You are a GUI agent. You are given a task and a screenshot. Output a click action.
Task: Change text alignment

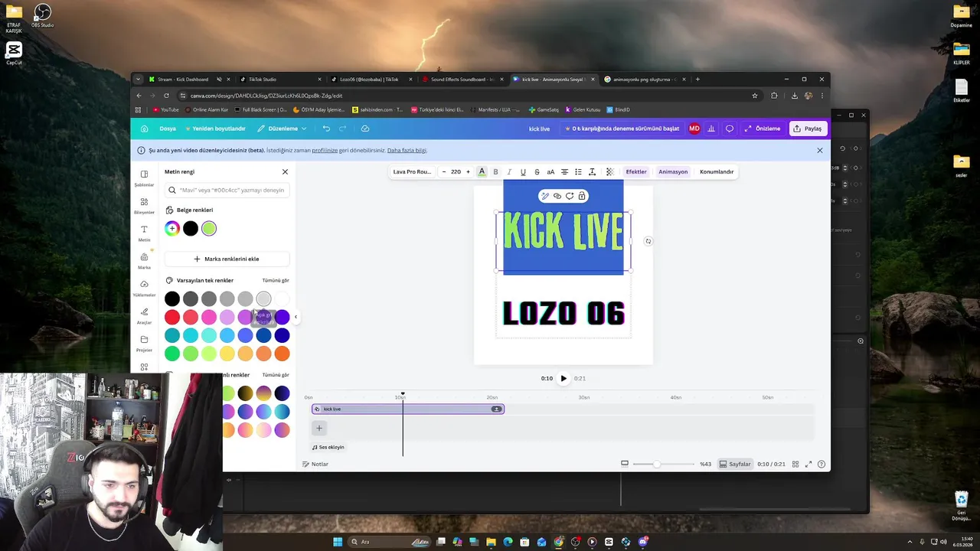click(x=564, y=171)
